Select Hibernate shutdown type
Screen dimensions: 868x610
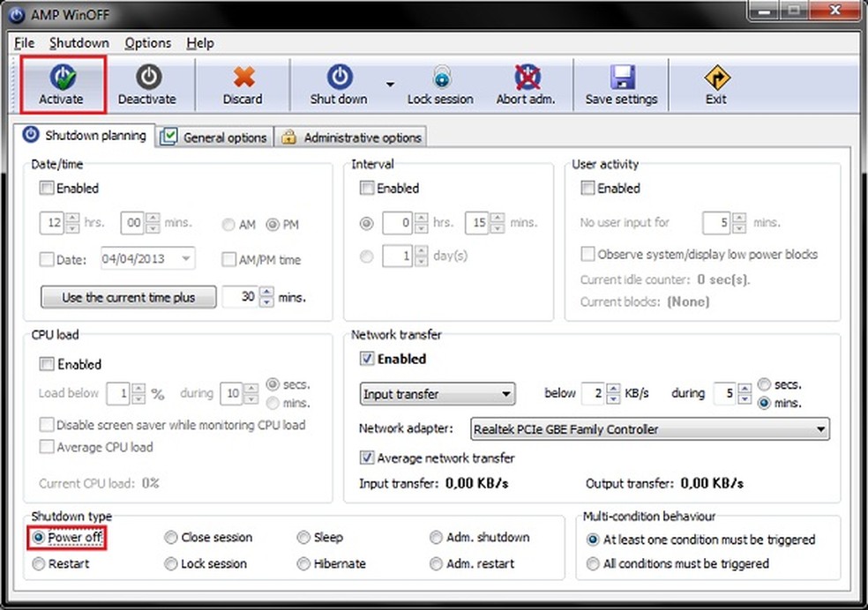[x=303, y=564]
